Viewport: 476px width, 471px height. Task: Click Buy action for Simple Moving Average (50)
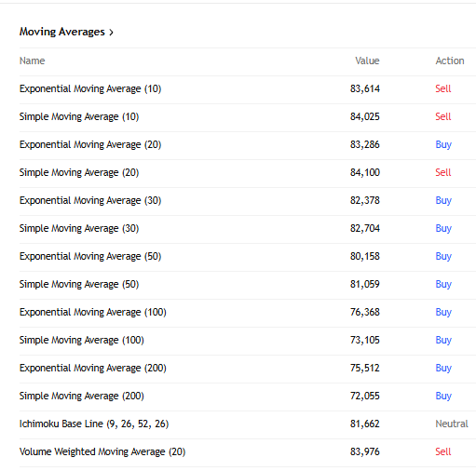click(x=443, y=284)
